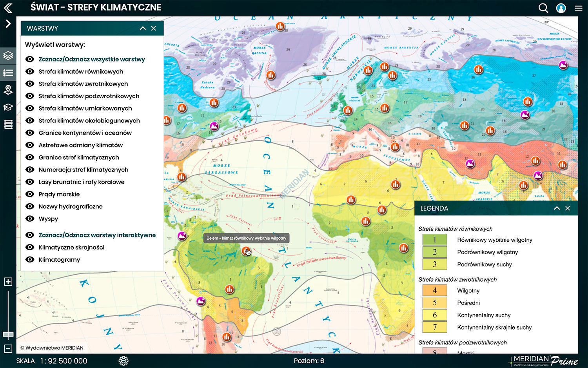This screenshot has height=368, width=588.
Task: Hide the Prądy morskie layer
Action: [x=30, y=194]
